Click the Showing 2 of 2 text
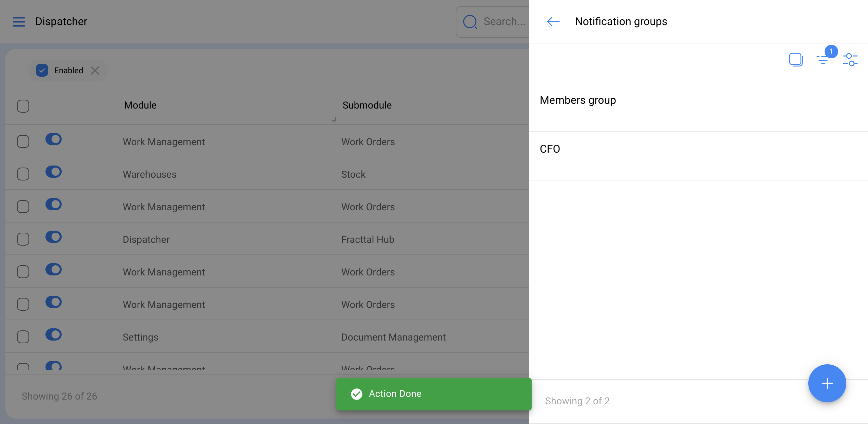The width and height of the screenshot is (868, 424). [x=577, y=401]
